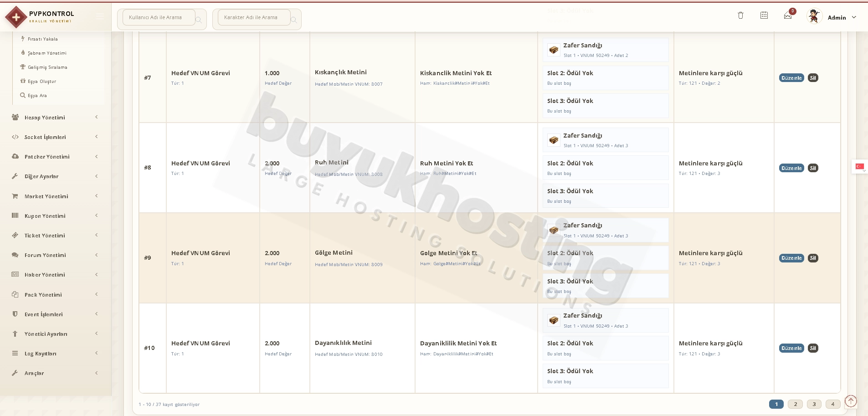Expand the Patcher Yönetimi menu chevron
868x416 pixels.
tap(97, 156)
